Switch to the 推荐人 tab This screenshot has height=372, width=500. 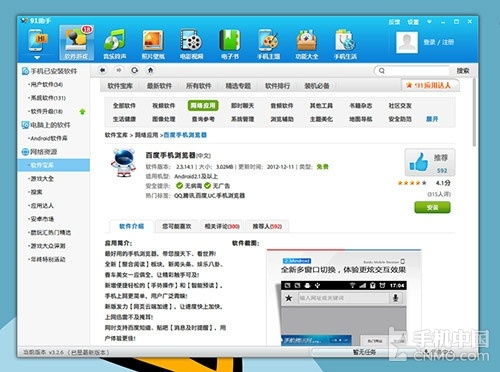coord(267,226)
